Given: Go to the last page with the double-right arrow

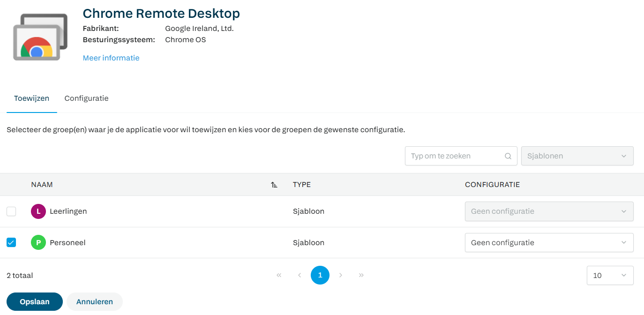Looking at the screenshot, I should coord(361,275).
